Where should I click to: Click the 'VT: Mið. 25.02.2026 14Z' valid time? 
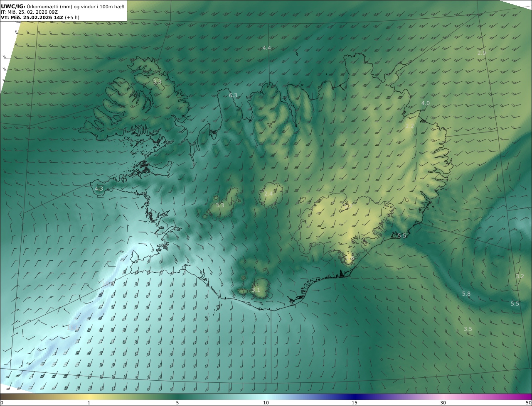(32, 17)
